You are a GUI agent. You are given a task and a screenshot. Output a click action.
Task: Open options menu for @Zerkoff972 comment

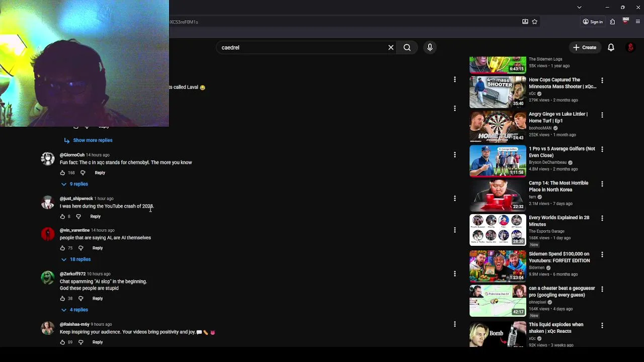point(455,274)
